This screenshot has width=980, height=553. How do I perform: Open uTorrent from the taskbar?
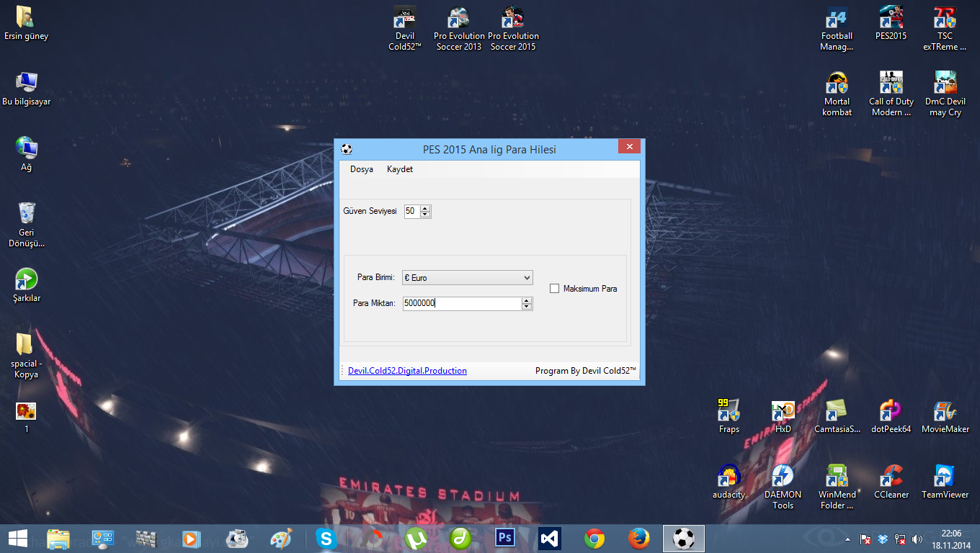[x=416, y=539]
